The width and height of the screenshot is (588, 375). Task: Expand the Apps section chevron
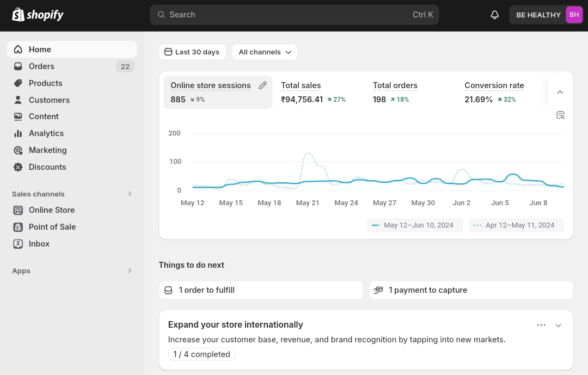click(130, 271)
